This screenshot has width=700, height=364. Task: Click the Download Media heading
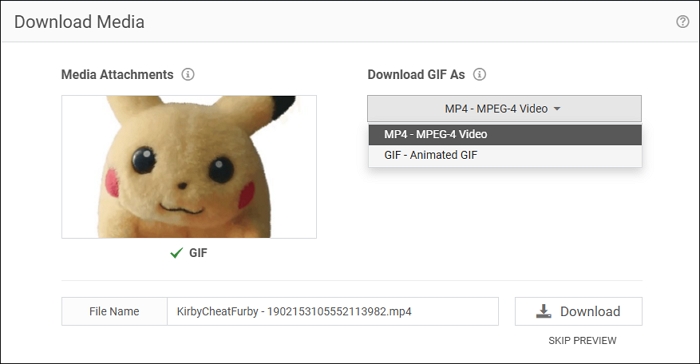click(79, 22)
